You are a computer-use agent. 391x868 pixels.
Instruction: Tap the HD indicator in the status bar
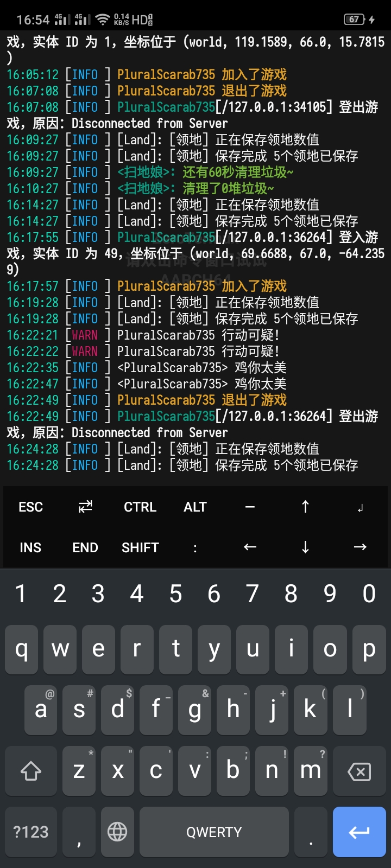142,20
